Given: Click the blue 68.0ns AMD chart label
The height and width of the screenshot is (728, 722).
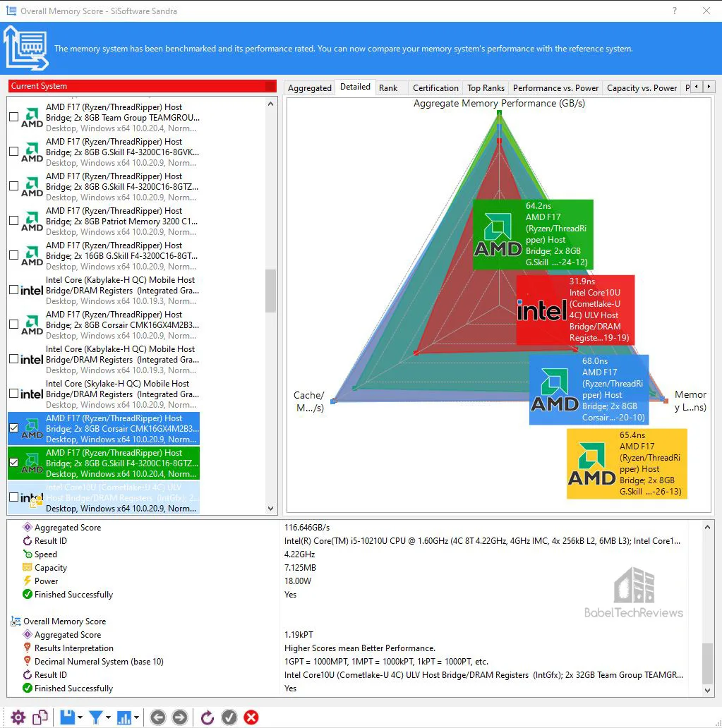Looking at the screenshot, I should click(589, 389).
